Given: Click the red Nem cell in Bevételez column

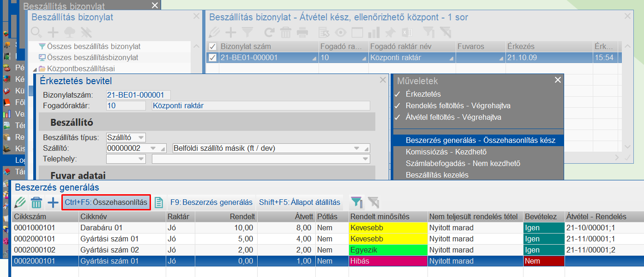Looking at the screenshot, I should (x=543, y=261).
